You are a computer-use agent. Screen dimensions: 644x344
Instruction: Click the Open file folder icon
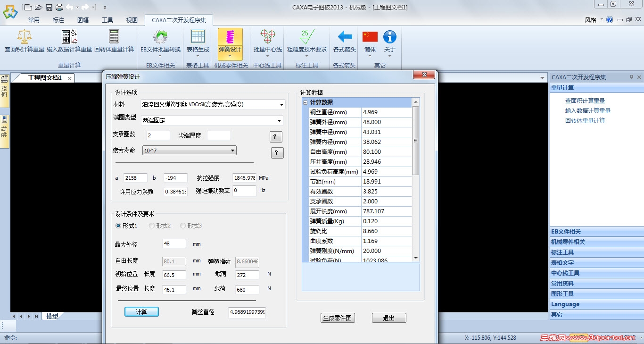pos(39,7)
